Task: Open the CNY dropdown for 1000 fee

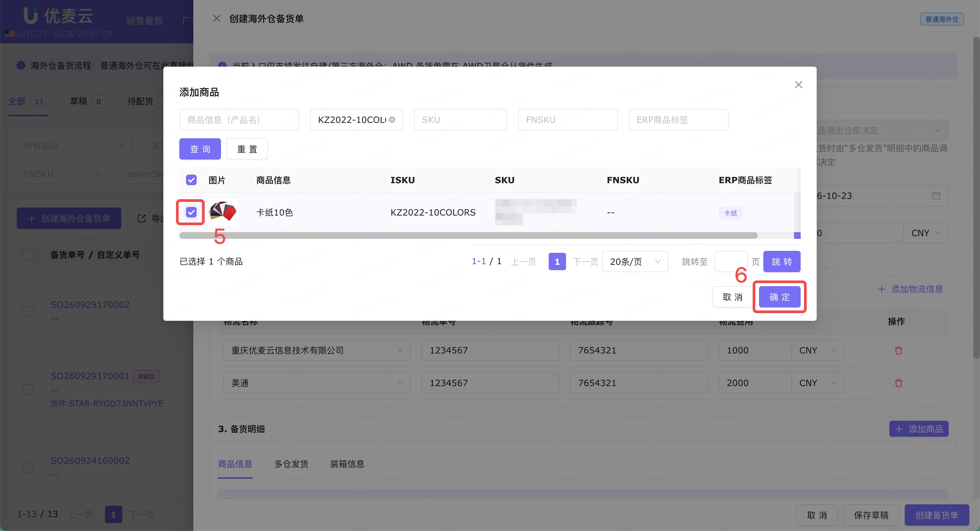Action: click(x=818, y=350)
